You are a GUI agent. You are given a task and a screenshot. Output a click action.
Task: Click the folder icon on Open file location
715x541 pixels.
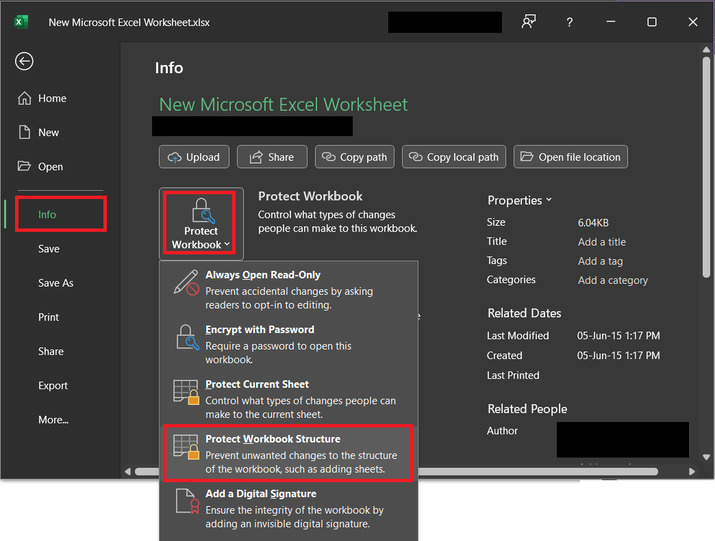527,156
